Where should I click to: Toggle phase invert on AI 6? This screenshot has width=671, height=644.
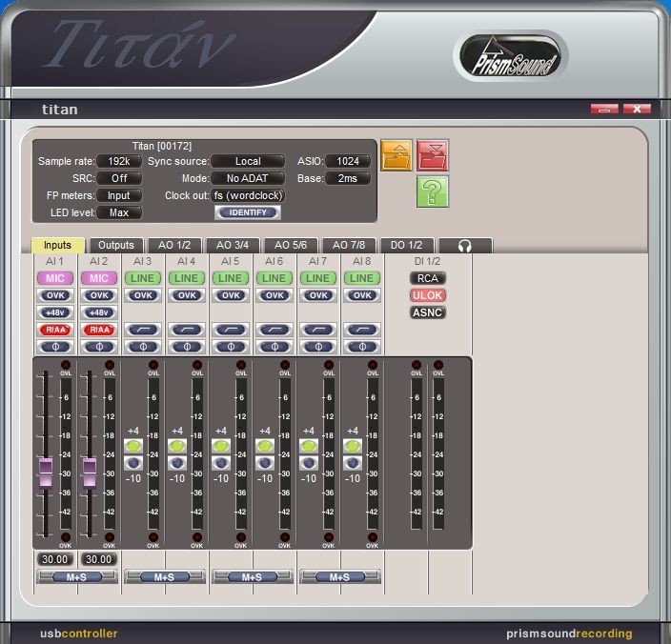pyautogui.click(x=274, y=347)
